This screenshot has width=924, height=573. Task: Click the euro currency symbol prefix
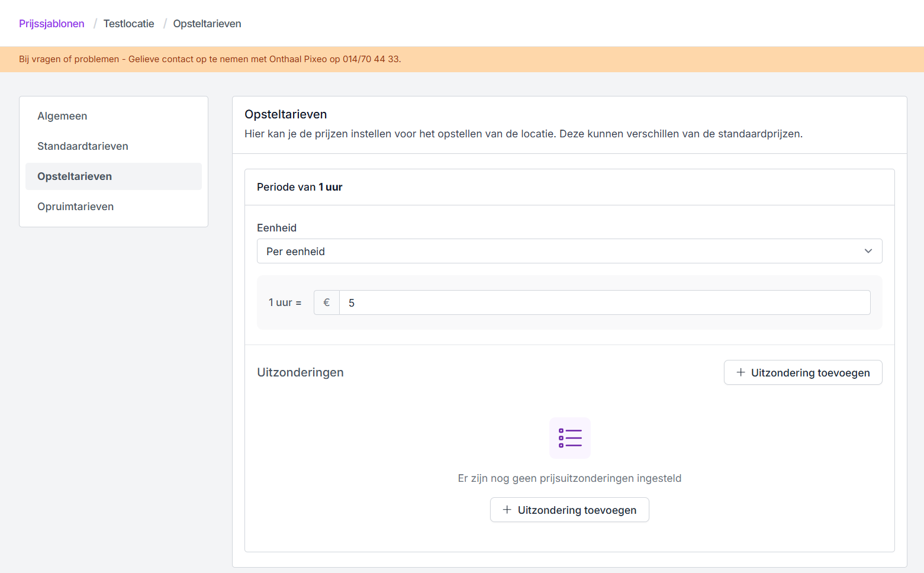click(x=326, y=302)
